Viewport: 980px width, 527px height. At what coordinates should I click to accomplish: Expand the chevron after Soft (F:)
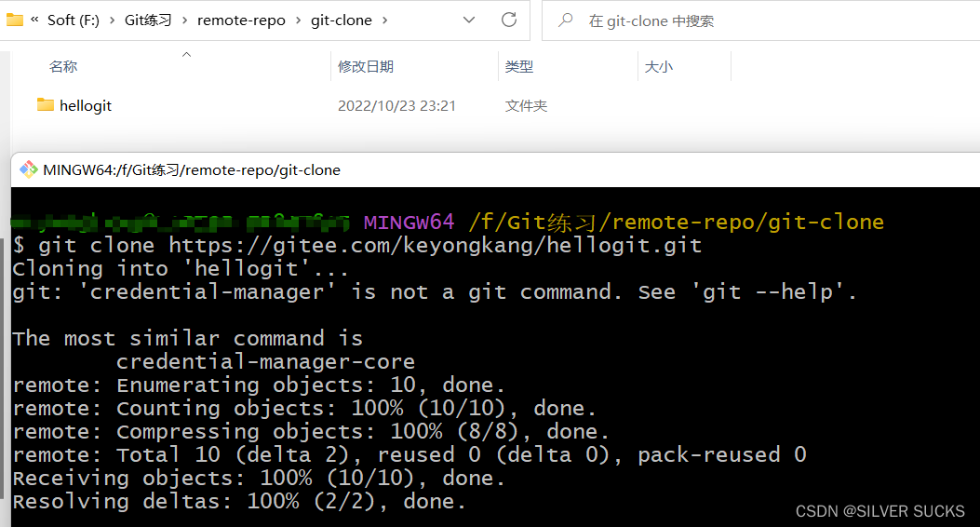click(112, 20)
